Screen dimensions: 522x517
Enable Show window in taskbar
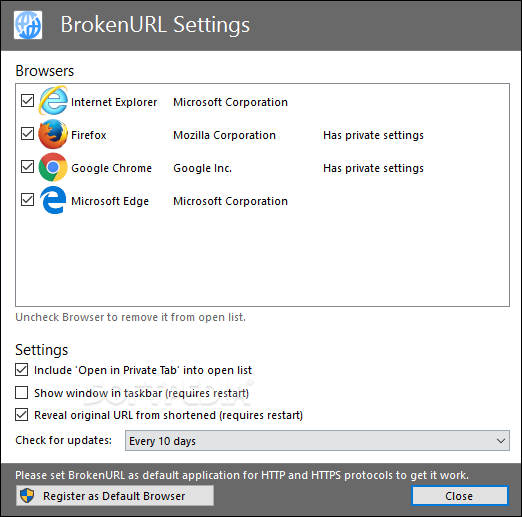click(x=21, y=393)
